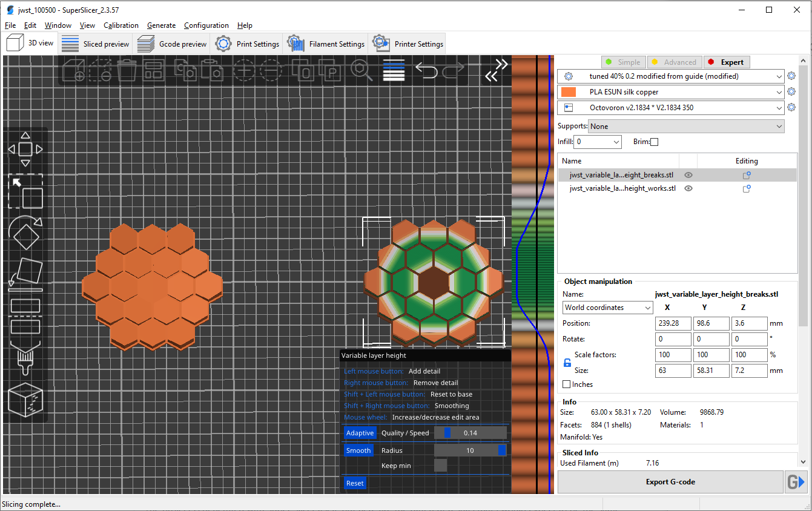The image size is (812, 511).
Task: Select the Move gizmo tool
Action: pos(25,149)
